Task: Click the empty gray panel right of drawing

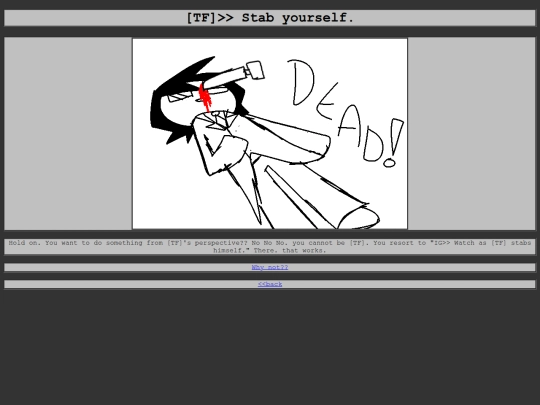Action: (x=472, y=134)
